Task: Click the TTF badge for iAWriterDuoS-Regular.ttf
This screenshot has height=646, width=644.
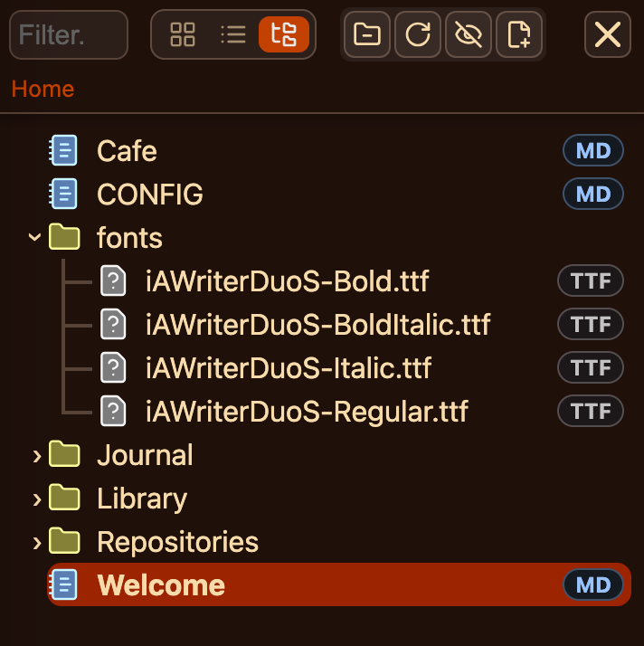Action: (591, 412)
